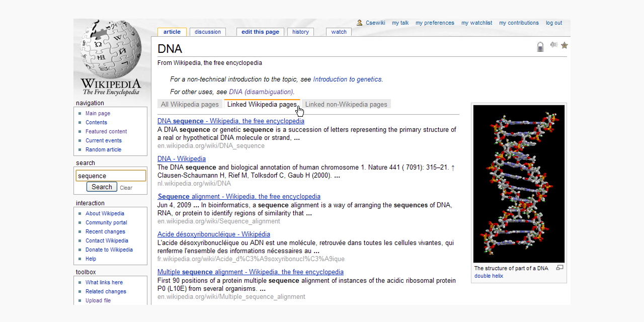Screen dimensions: 644x322
Task: Click nl.wikipedia.org/wiki/DNA URL text
Action: point(194,184)
